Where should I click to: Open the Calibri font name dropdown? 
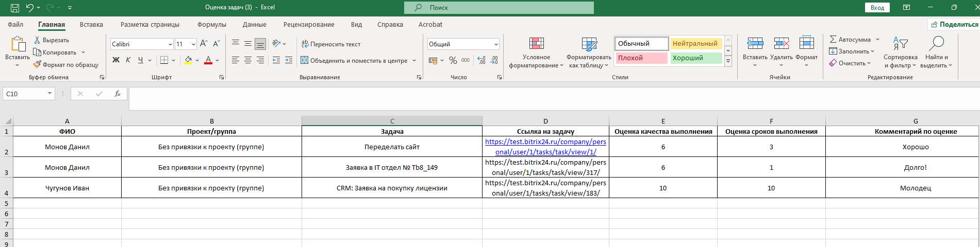point(170,44)
